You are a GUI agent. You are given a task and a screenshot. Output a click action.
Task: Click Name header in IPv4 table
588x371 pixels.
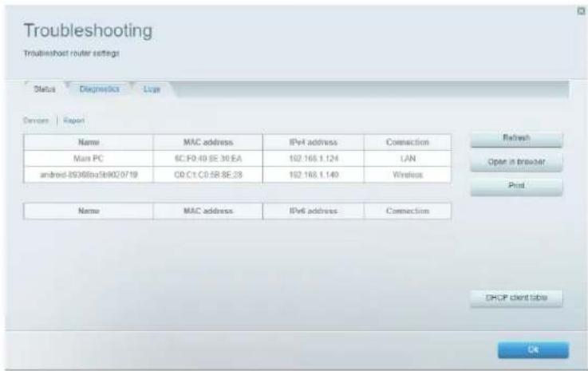(89, 142)
